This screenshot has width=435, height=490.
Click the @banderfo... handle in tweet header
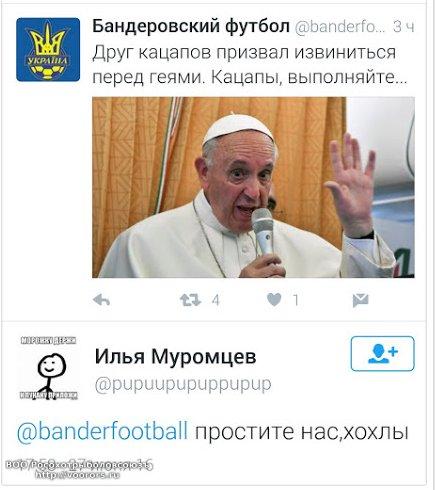click(339, 27)
